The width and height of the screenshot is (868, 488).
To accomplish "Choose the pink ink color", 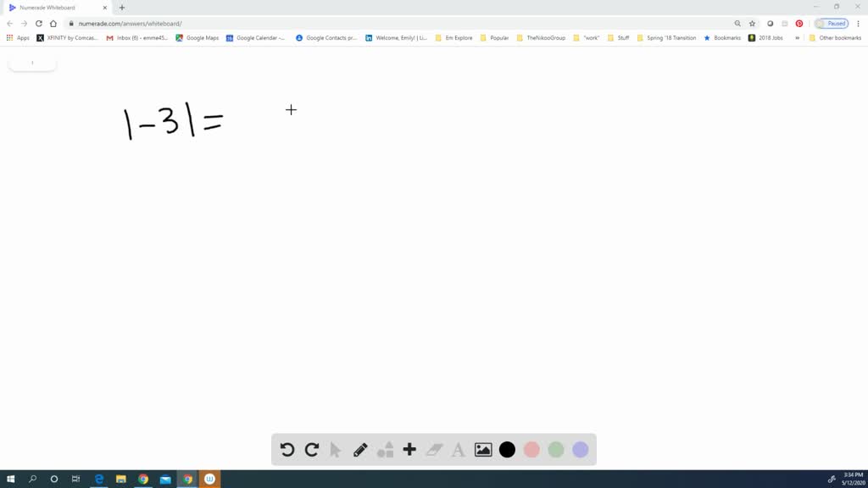I will tap(531, 450).
